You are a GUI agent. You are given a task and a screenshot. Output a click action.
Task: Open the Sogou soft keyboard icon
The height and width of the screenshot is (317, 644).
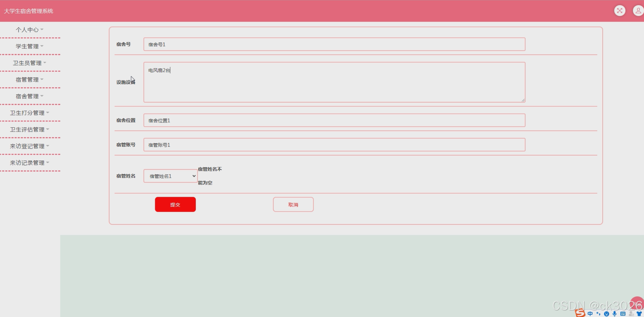(623, 314)
